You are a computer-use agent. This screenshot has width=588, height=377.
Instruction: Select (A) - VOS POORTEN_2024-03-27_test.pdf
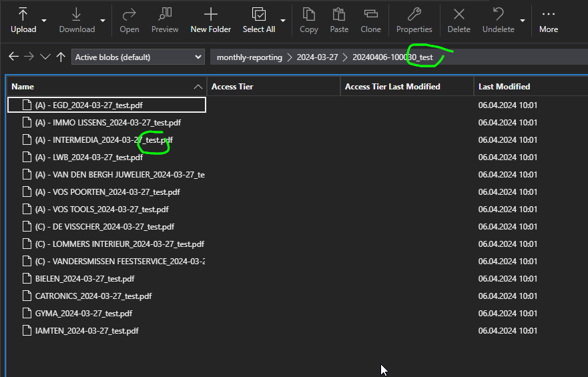click(107, 192)
